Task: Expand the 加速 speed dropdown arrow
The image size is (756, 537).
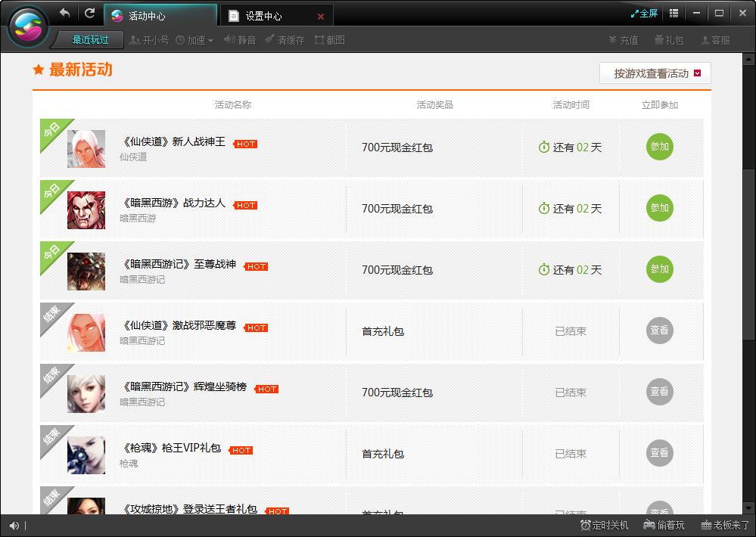Action: click(210, 41)
